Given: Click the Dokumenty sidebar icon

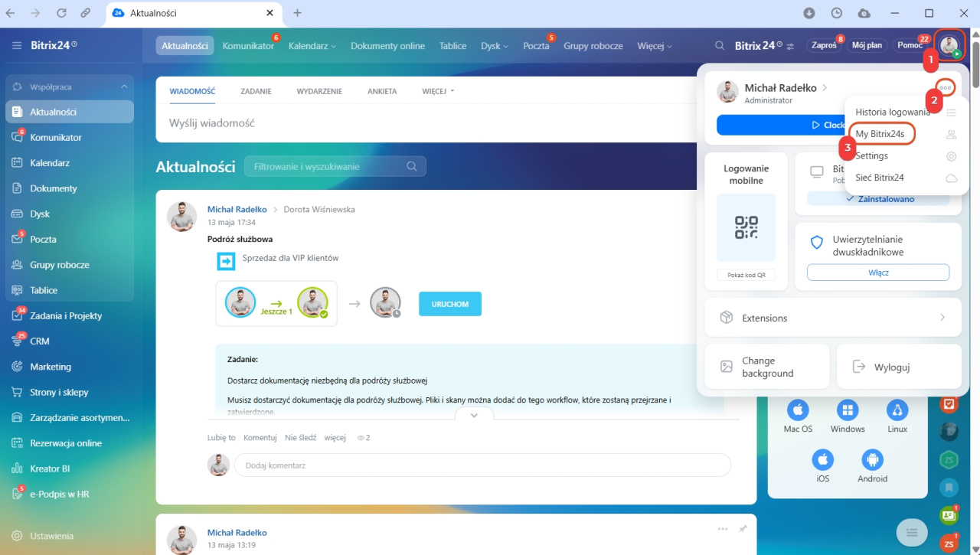Looking at the screenshot, I should pos(17,188).
